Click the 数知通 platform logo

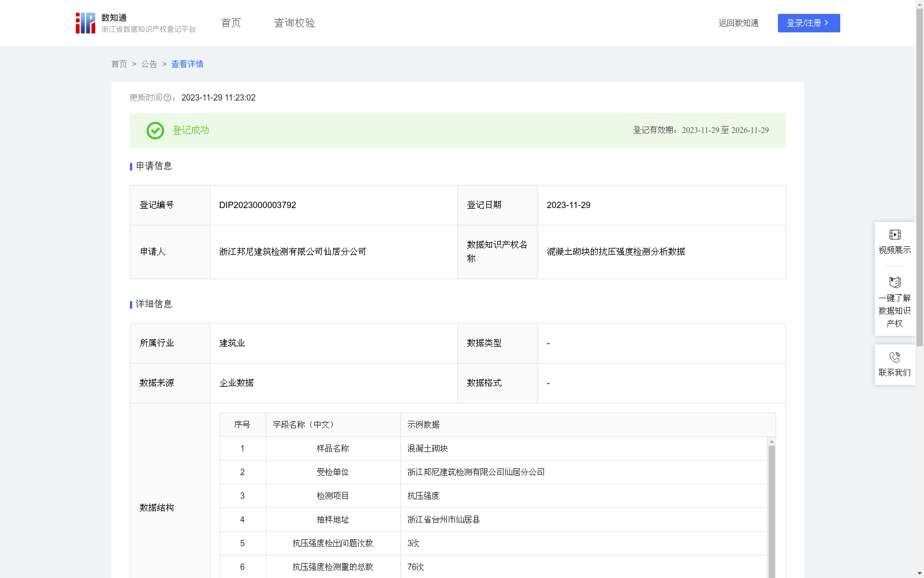(135, 23)
